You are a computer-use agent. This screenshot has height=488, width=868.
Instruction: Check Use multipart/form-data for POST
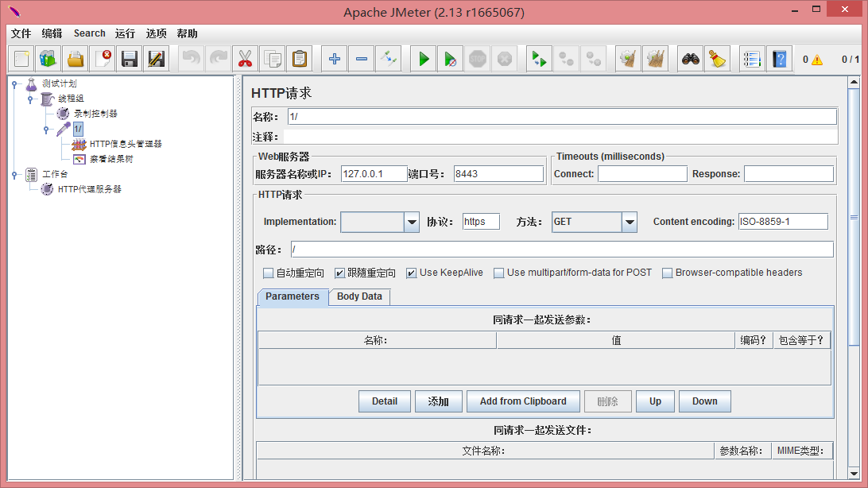(x=498, y=273)
